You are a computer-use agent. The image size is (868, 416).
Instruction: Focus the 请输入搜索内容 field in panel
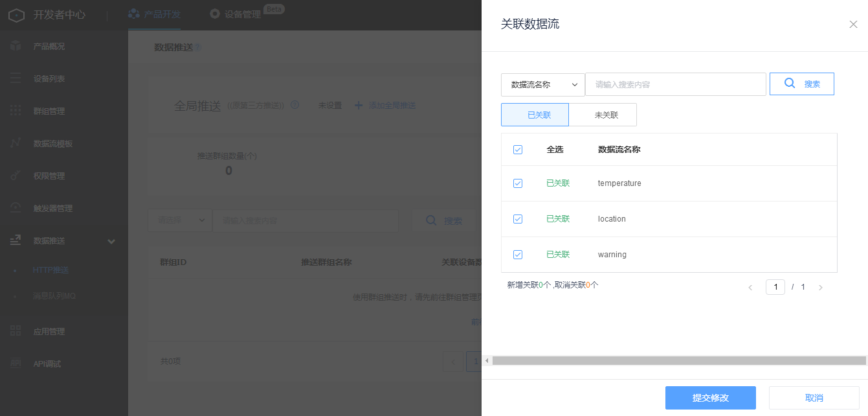click(676, 84)
